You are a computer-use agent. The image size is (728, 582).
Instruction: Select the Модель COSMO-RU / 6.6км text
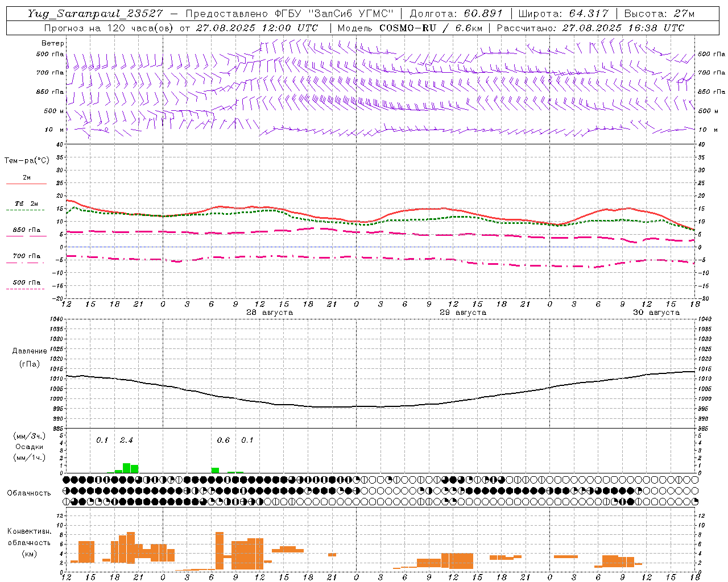[409, 28]
